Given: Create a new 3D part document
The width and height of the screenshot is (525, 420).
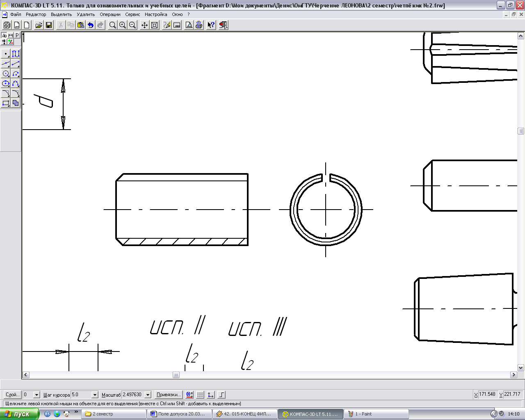Looking at the screenshot, I should click(7, 25).
